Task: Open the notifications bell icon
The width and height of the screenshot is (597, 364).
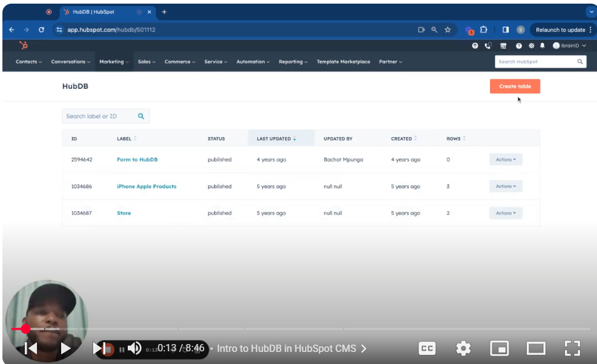Action: pyautogui.click(x=543, y=45)
